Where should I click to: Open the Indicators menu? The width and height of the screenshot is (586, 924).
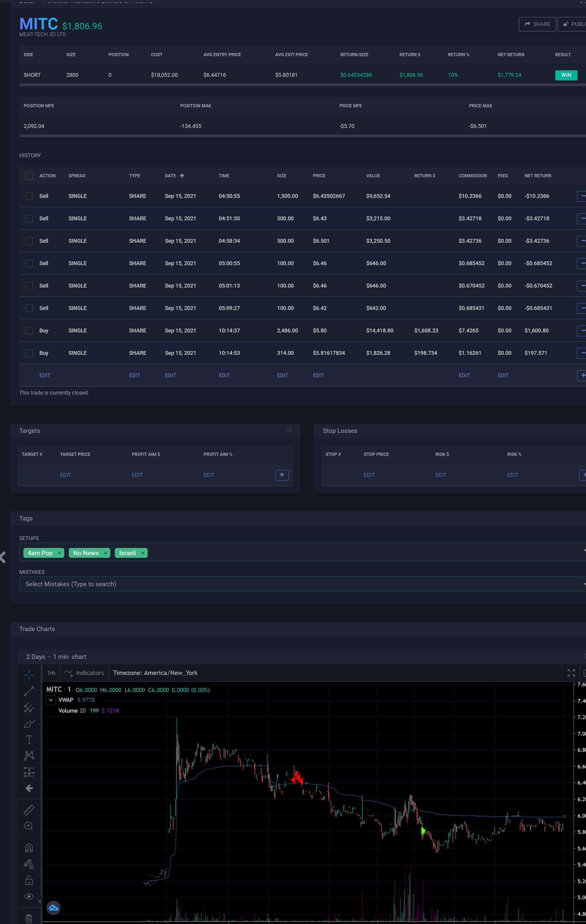point(84,673)
